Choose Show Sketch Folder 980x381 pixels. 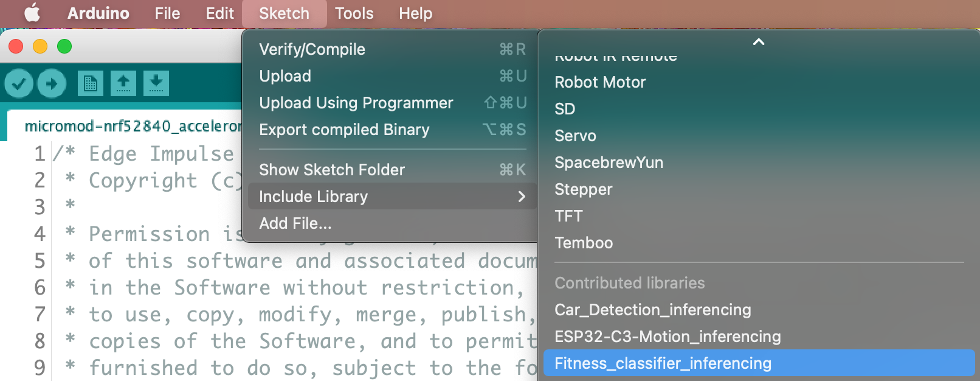pos(391,170)
